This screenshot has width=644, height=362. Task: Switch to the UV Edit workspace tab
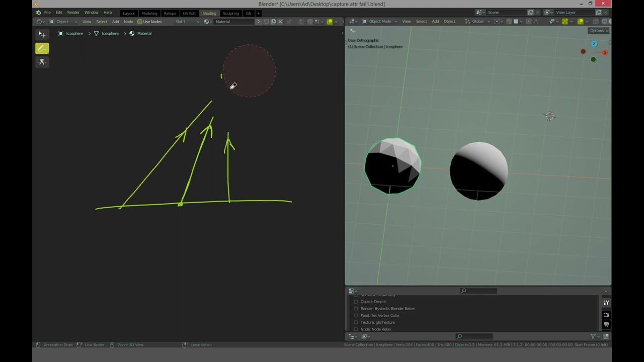[x=189, y=13]
